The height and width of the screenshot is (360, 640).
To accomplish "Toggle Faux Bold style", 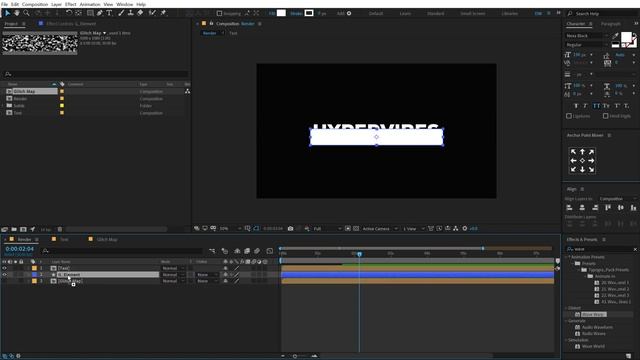I will pyautogui.click(x=576, y=106).
